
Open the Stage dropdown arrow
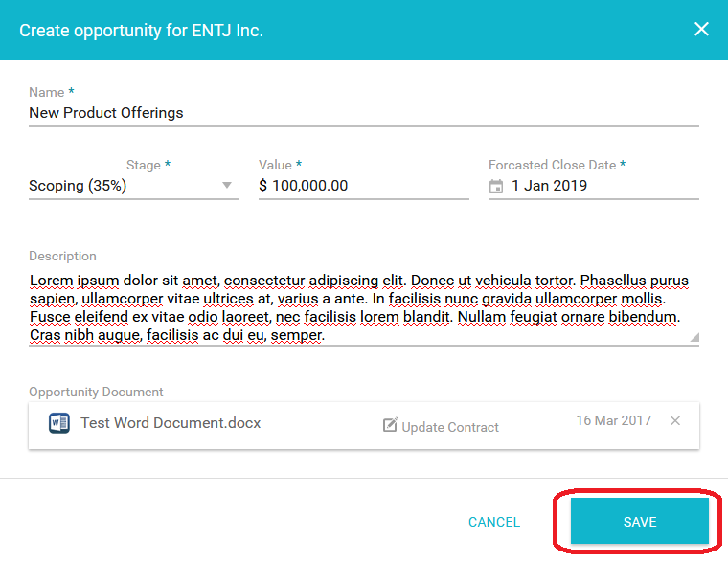coord(227,185)
